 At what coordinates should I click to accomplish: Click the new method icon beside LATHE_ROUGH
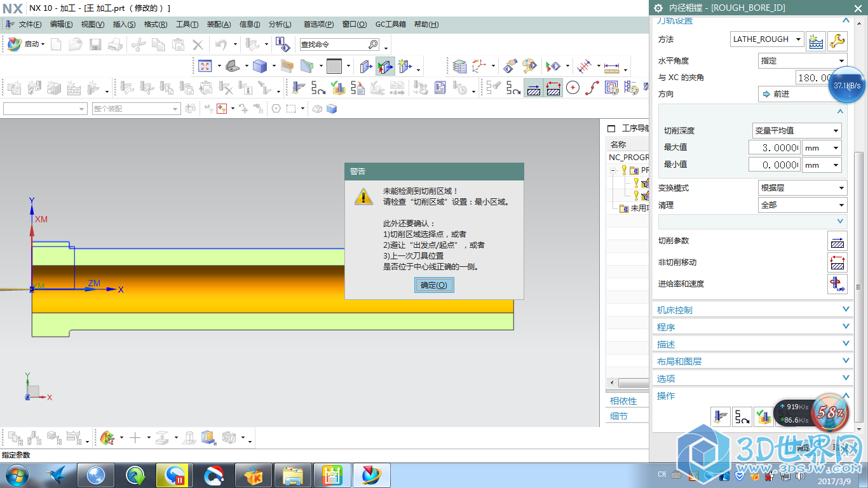816,41
